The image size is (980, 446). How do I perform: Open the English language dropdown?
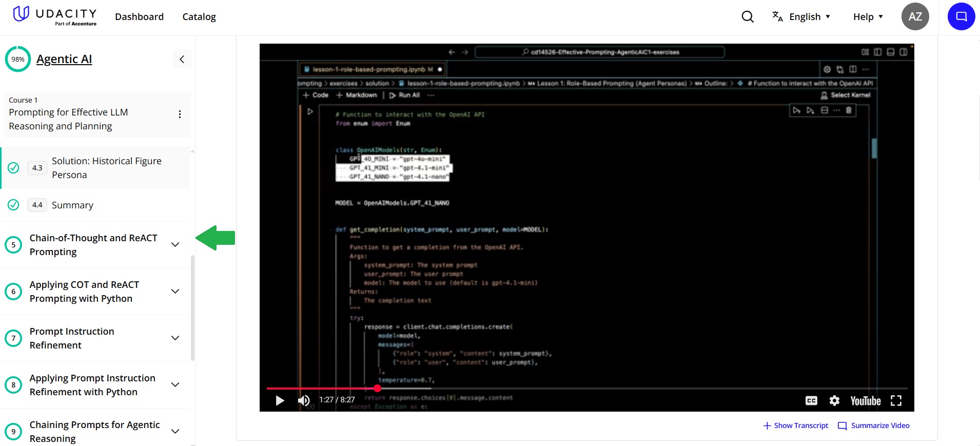tap(801, 17)
